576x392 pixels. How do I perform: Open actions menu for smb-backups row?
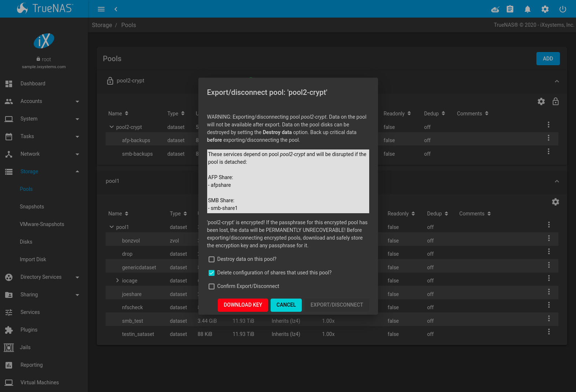(549, 151)
